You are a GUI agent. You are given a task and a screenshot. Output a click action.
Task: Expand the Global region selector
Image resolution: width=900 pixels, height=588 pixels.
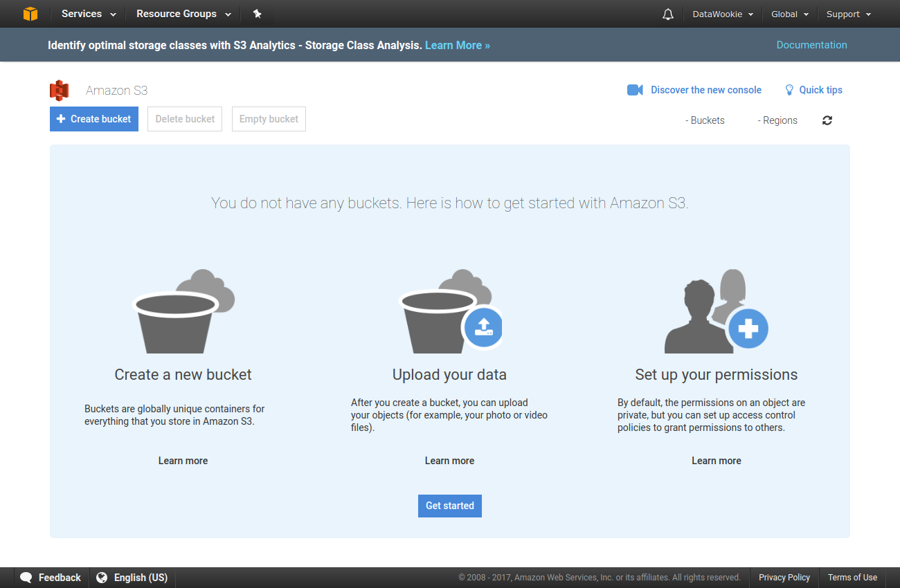[790, 14]
